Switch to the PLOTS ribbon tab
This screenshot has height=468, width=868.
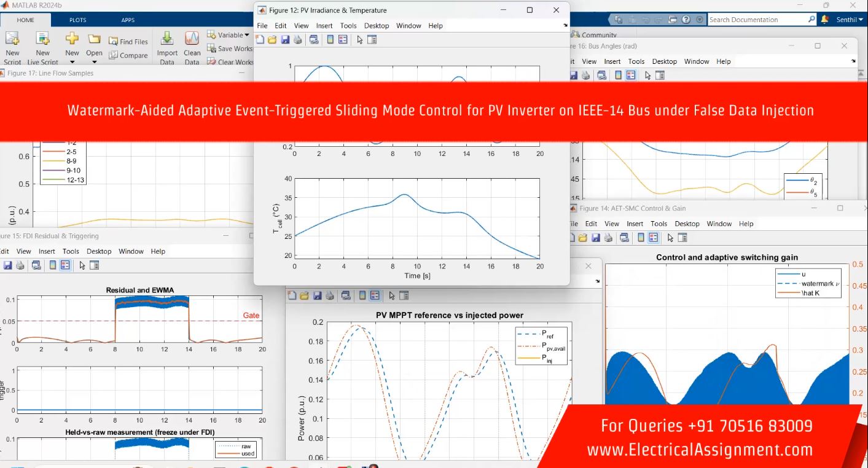(x=77, y=20)
